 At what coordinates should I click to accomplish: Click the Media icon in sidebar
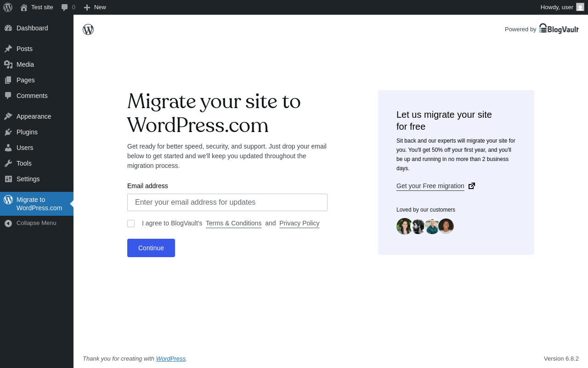coord(8,64)
